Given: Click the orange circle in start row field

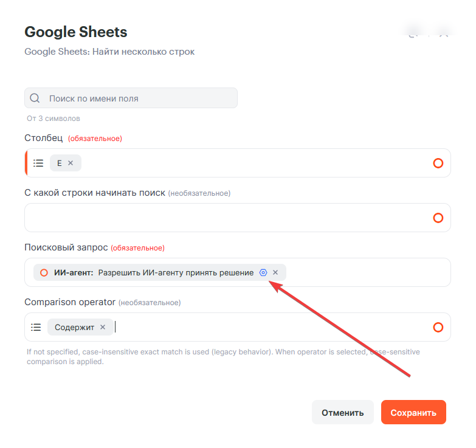Looking at the screenshot, I should pyautogui.click(x=438, y=218).
